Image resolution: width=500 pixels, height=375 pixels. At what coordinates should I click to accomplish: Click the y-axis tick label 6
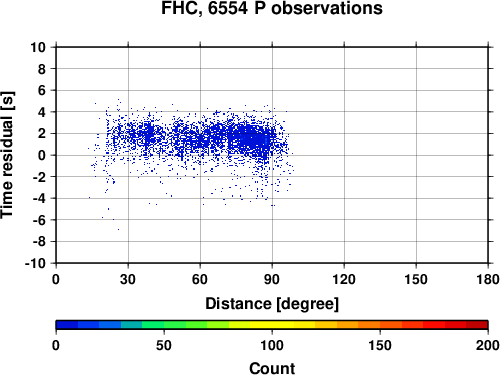[x=42, y=90]
